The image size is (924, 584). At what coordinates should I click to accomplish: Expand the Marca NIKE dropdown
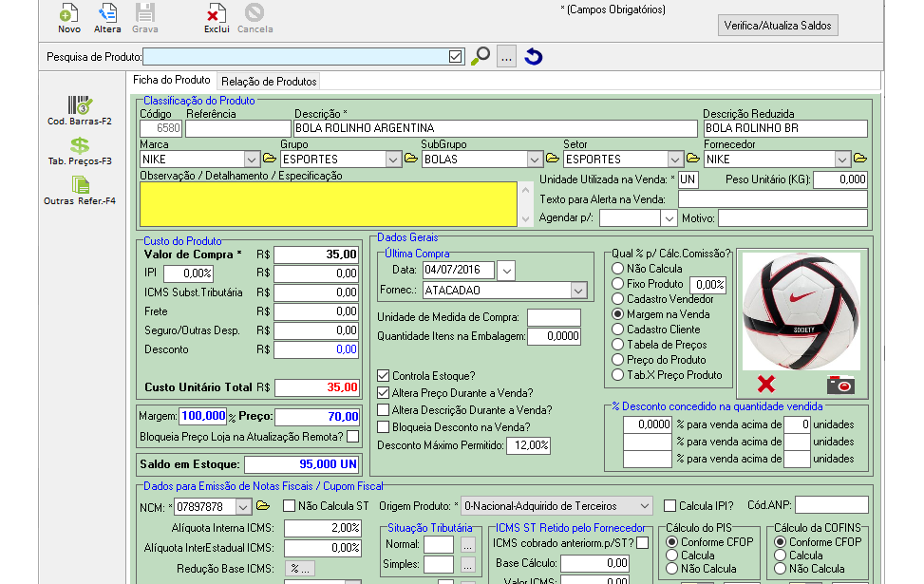(x=252, y=160)
